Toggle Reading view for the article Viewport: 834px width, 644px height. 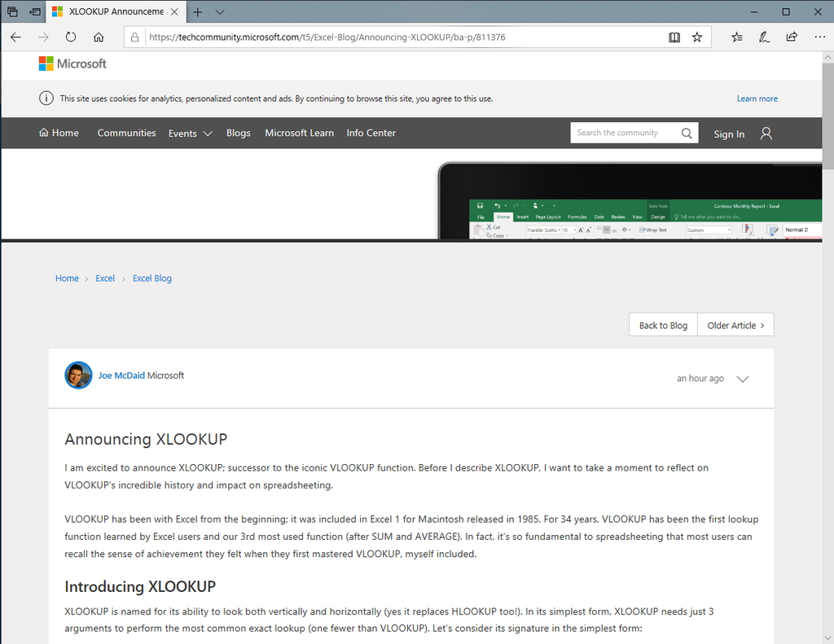coord(674,37)
